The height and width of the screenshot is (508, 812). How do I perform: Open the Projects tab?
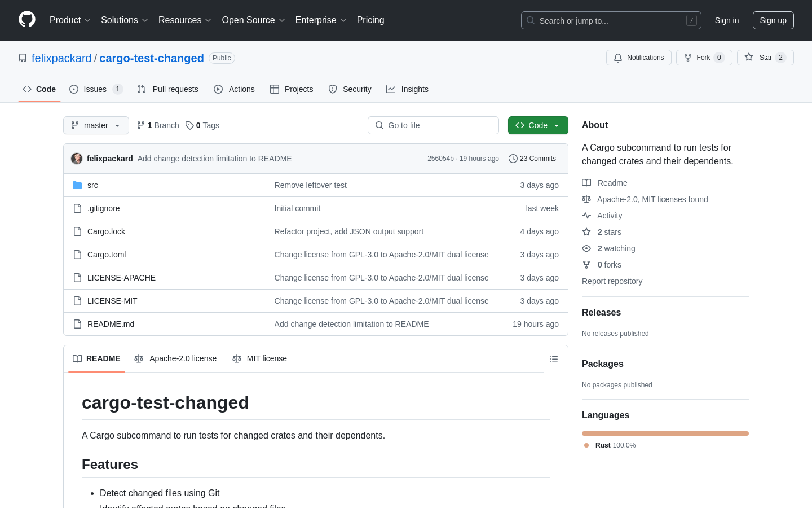pos(292,89)
